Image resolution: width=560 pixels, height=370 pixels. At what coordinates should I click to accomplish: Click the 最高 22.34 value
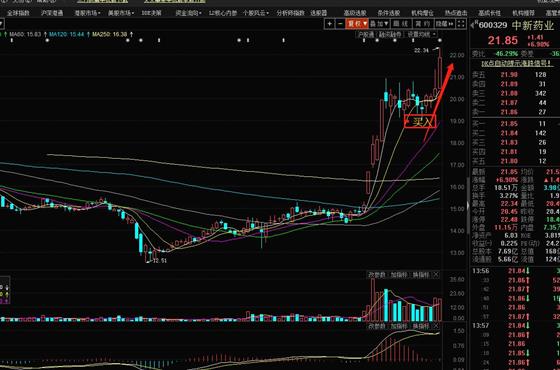point(509,204)
